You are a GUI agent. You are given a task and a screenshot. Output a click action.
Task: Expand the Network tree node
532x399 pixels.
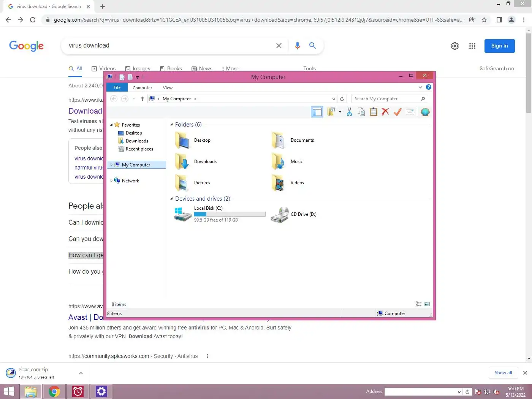[111, 181]
